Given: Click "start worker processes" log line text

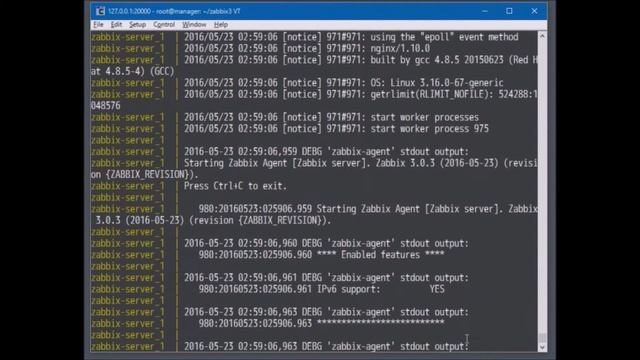Looking at the screenshot, I should coord(424,118).
